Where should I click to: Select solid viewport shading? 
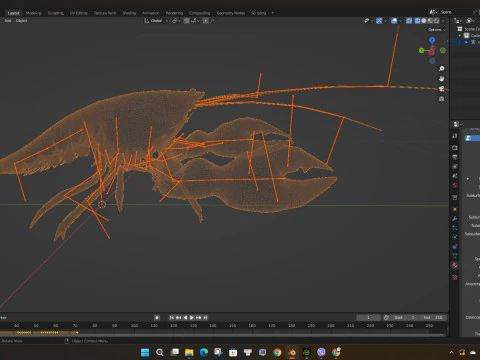coord(424,21)
